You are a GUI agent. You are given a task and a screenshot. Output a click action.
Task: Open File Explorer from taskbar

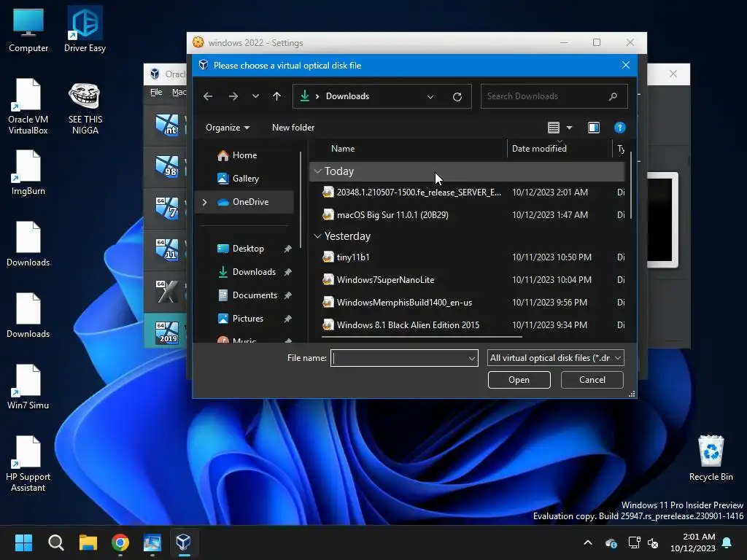[88, 542]
